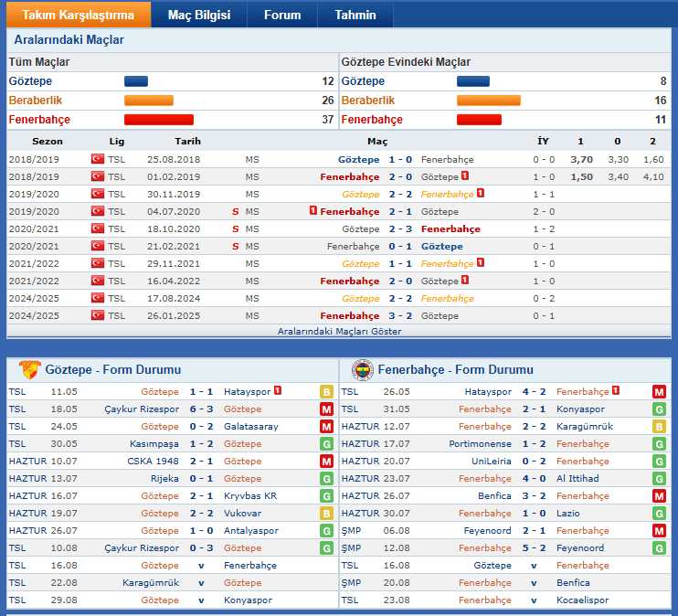Click red card icon beside Fenerbahçe on 04.07.2020
678x616 pixels.
(x=313, y=210)
